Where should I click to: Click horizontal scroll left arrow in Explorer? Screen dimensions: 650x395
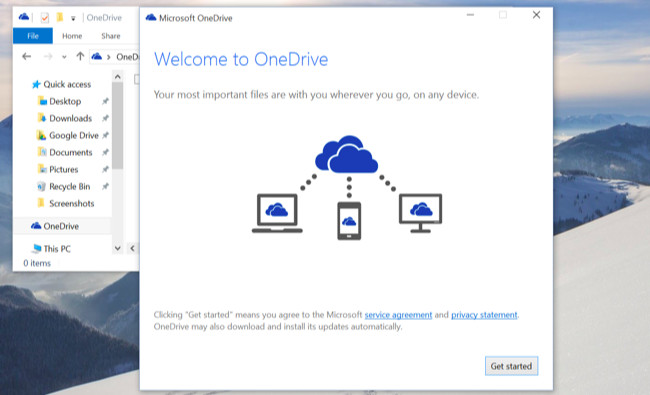pos(132,248)
